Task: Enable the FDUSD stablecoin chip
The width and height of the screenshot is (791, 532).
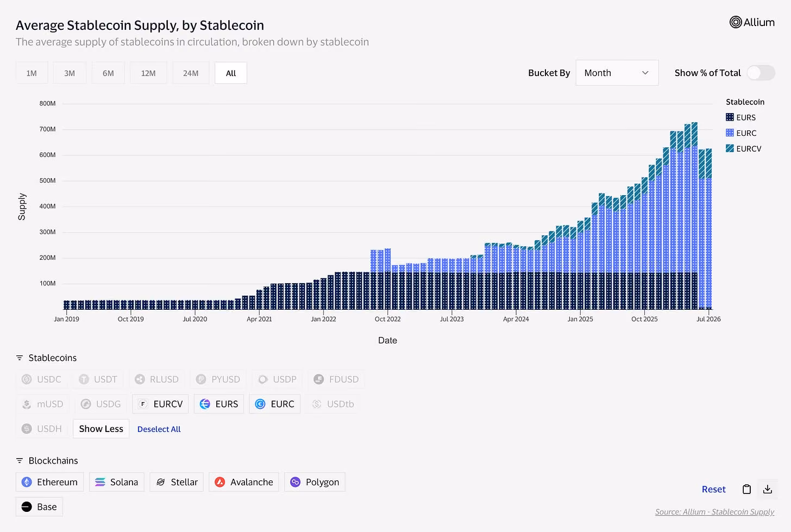Action: pyautogui.click(x=336, y=379)
